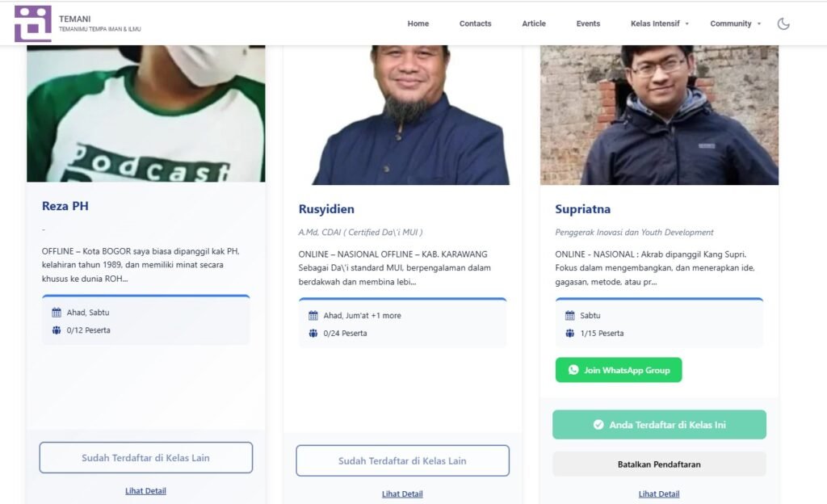Click the Join WhatsApp Group button
The height and width of the screenshot is (504, 827).
619,370
